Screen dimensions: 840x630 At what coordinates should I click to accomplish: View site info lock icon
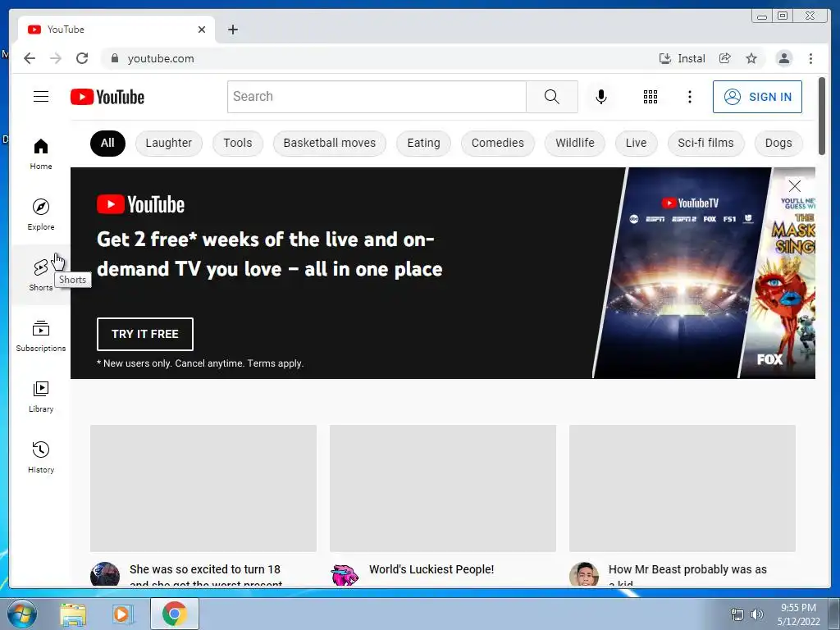pyautogui.click(x=114, y=58)
